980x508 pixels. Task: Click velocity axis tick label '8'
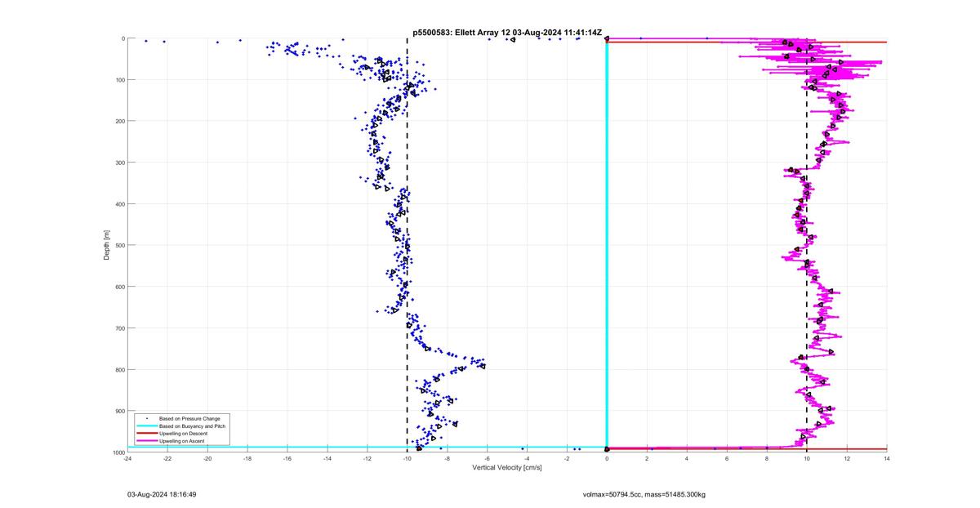coord(767,459)
